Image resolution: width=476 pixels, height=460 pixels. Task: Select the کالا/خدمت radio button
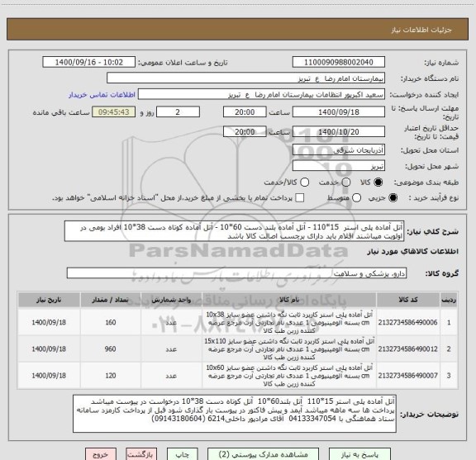coord(304,182)
